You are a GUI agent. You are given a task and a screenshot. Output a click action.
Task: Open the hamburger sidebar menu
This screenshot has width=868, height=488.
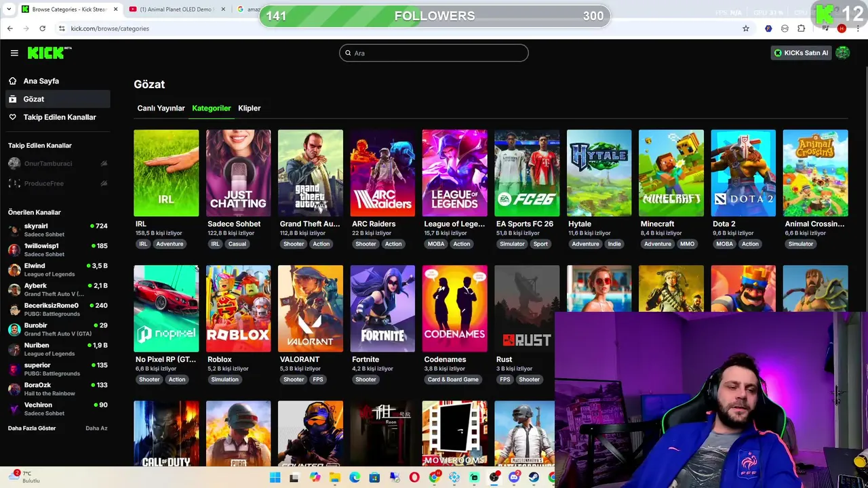point(14,53)
